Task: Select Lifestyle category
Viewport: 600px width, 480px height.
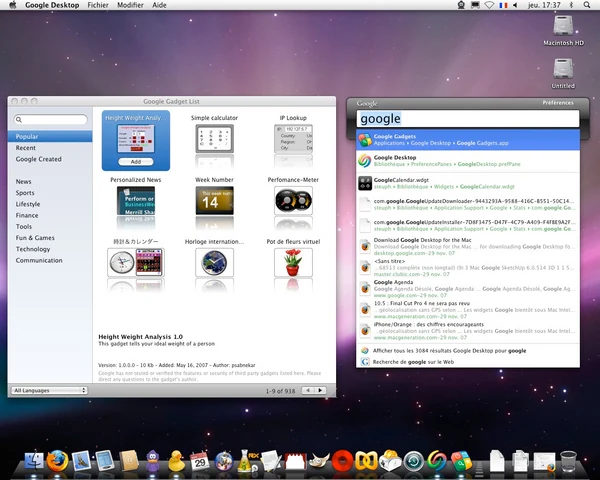Action: (50, 204)
